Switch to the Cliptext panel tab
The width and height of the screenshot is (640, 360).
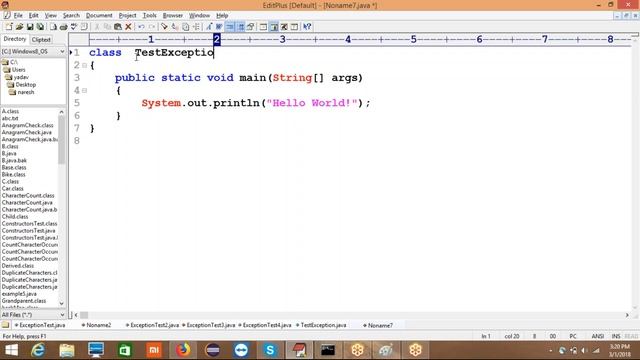41,40
